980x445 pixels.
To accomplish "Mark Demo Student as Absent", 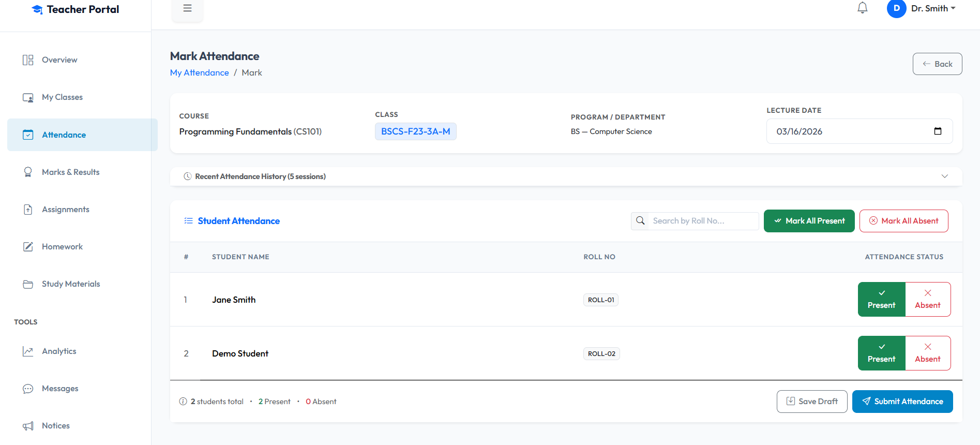I will pyautogui.click(x=927, y=353).
